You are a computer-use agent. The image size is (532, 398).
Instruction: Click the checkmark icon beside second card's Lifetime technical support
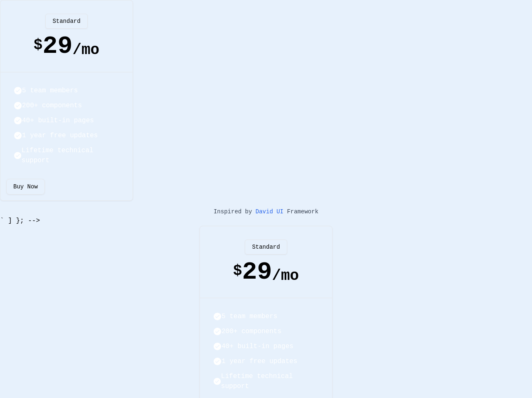point(217,381)
